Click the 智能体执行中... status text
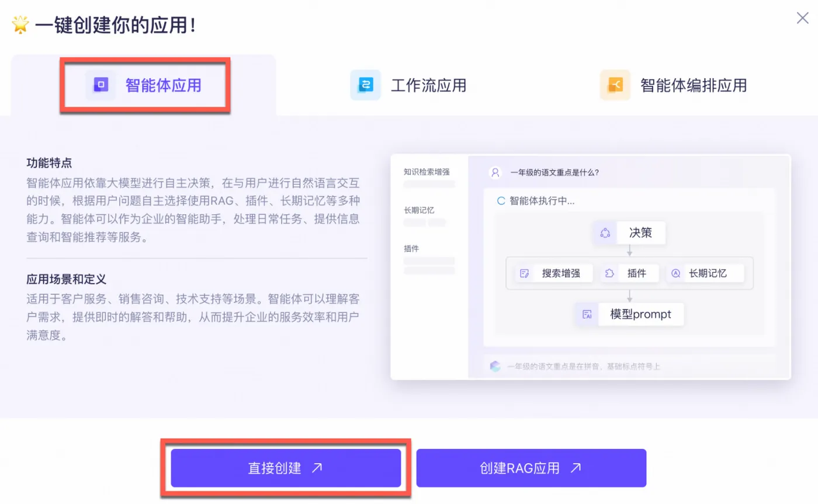The image size is (818, 504). point(542,201)
